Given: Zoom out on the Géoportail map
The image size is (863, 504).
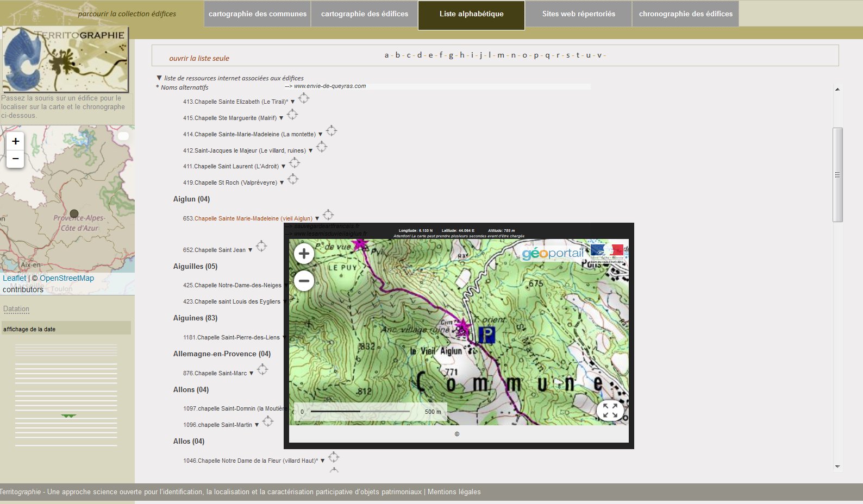Looking at the screenshot, I should tap(304, 281).
